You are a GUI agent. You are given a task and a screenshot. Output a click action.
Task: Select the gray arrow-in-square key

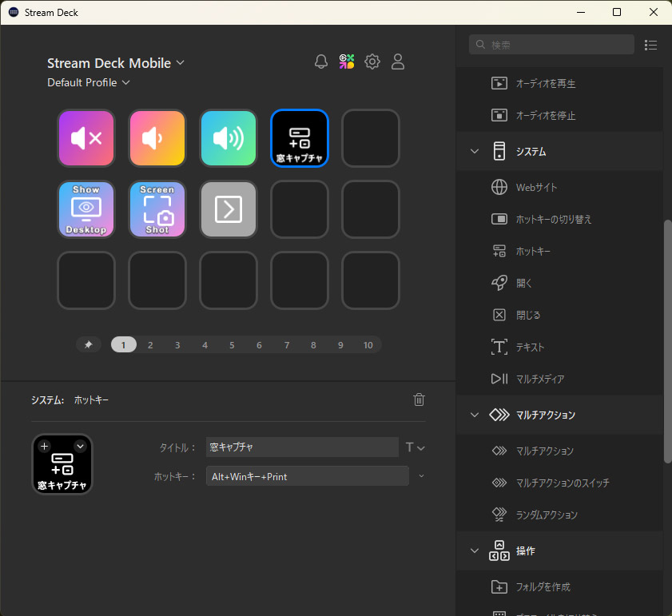click(x=229, y=209)
